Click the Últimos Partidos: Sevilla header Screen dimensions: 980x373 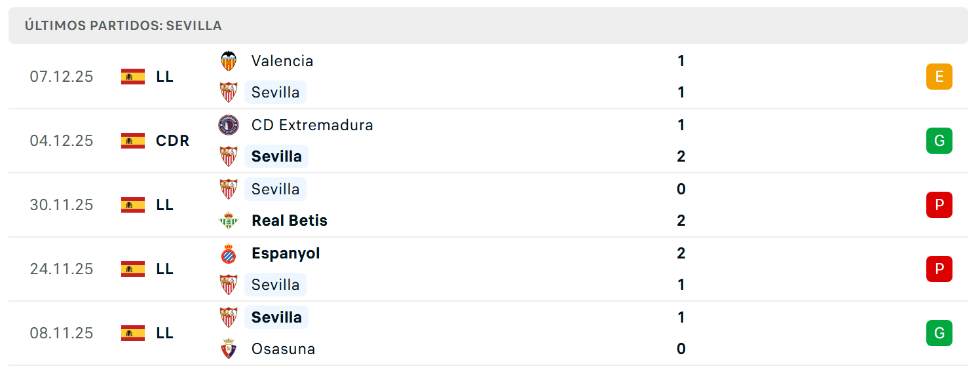pos(123,26)
